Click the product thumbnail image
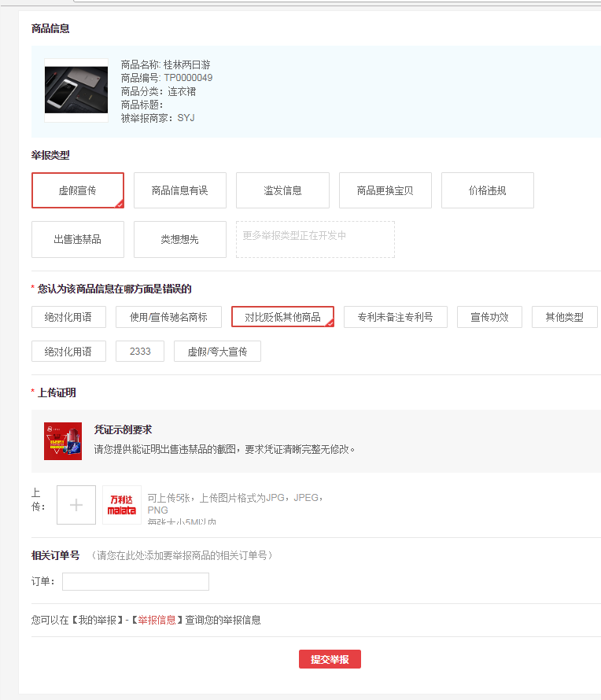 tap(76, 90)
